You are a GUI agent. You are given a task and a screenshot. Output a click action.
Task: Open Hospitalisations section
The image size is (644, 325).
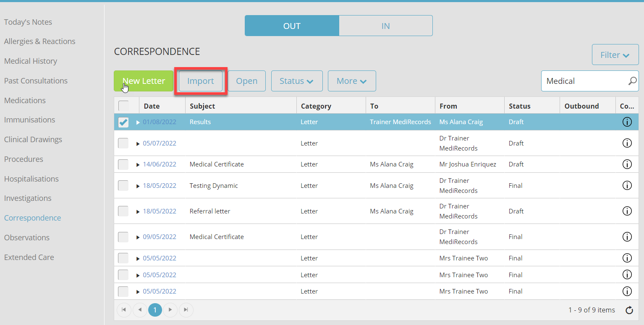(31, 179)
